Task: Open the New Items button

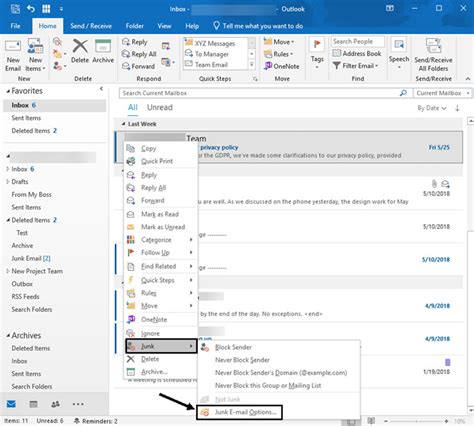Action: point(35,55)
